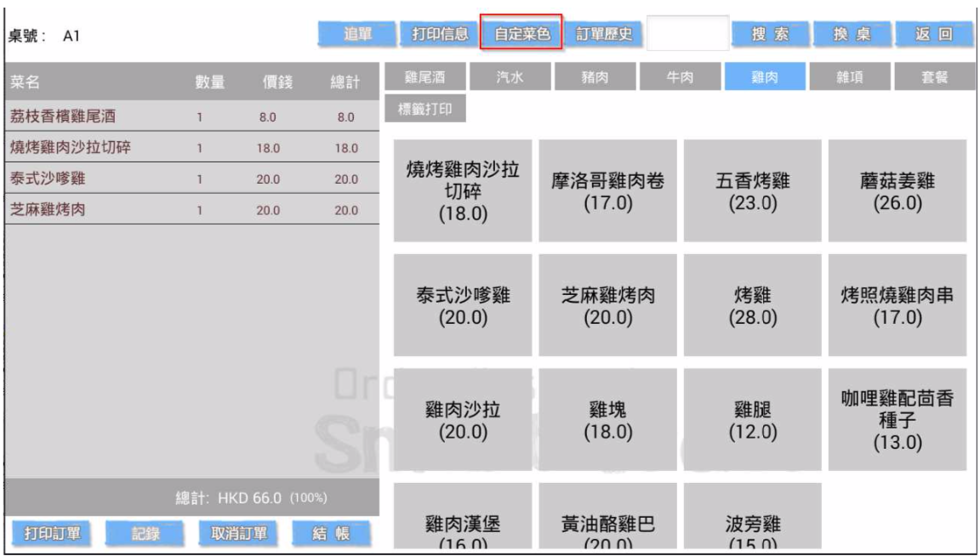The height and width of the screenshot is (556, 980).
Task: Check out with the 結帳 button
Action: click(x=331, y=533)
